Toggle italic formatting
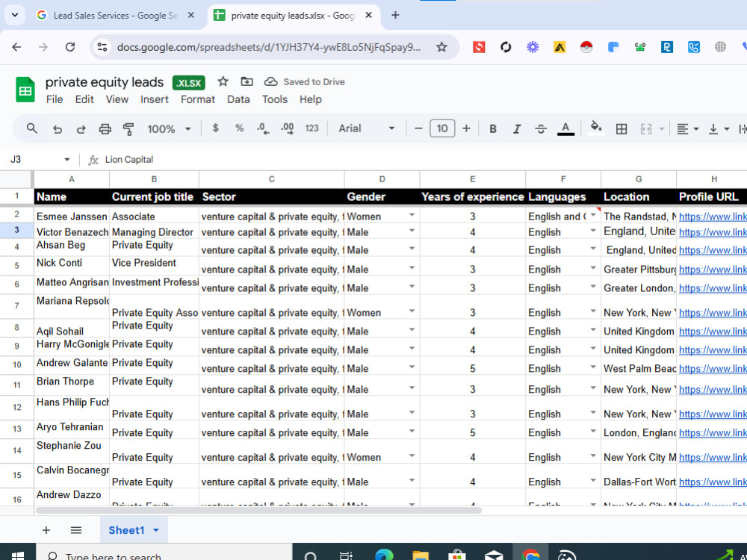Image resolution: width=747 pixels, height=560 pixels. point(516,128)
